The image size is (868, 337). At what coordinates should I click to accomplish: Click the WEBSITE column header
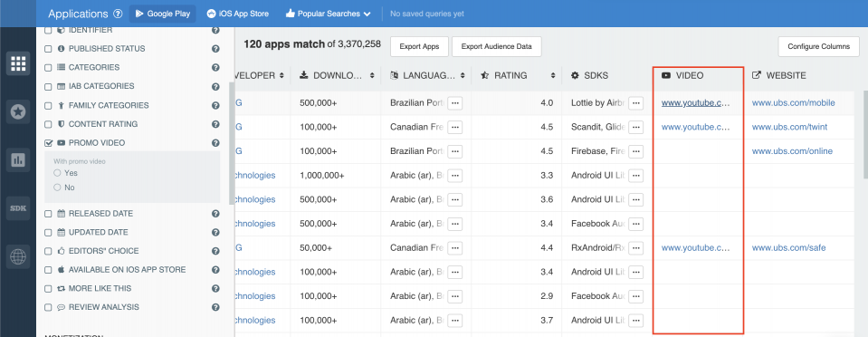pyautogui.click(x=778, y=75)
